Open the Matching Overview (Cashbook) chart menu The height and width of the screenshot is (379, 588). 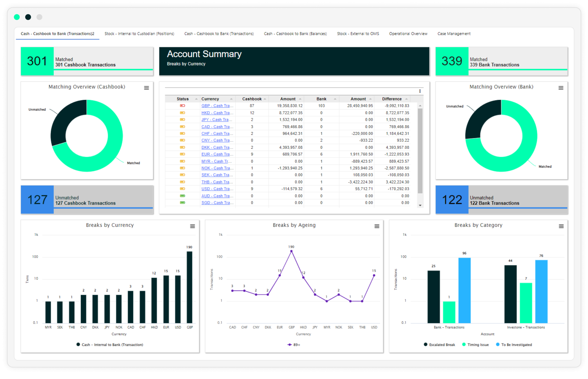click(146, 88)
